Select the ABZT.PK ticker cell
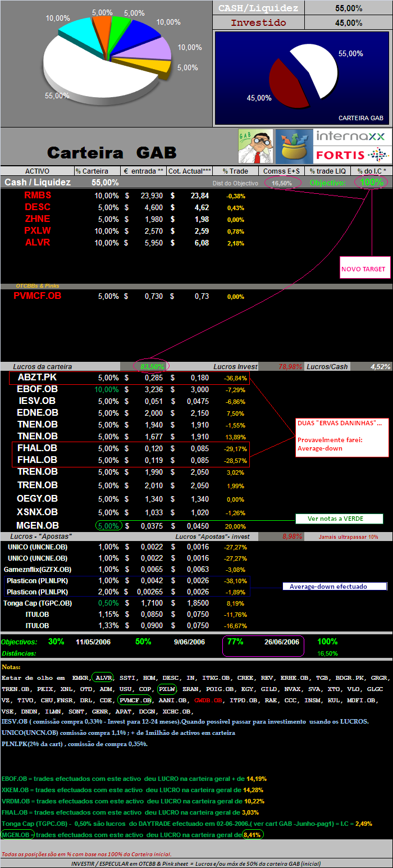The image size is (393, 868). pos(37,378)
